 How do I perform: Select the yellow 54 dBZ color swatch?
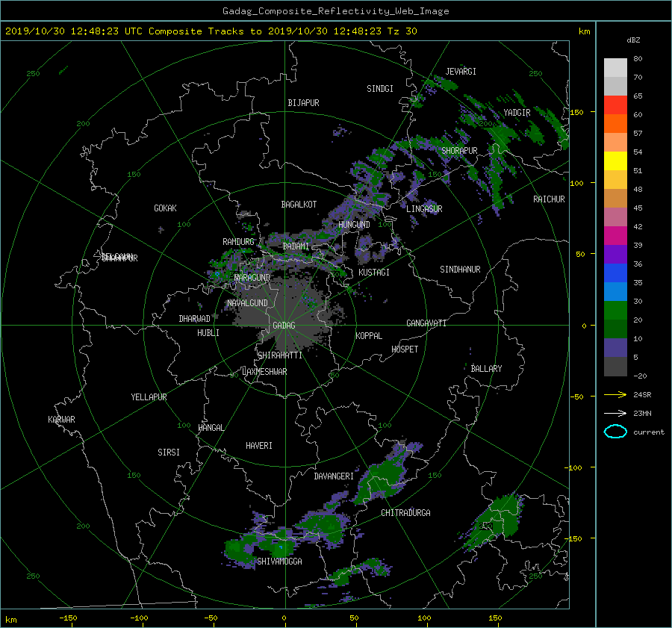615,161
